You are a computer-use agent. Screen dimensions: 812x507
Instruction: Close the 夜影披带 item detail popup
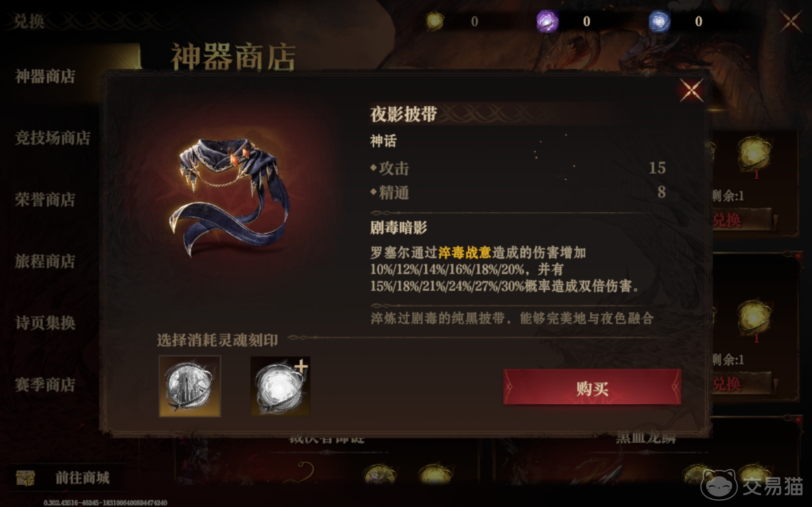691,90
